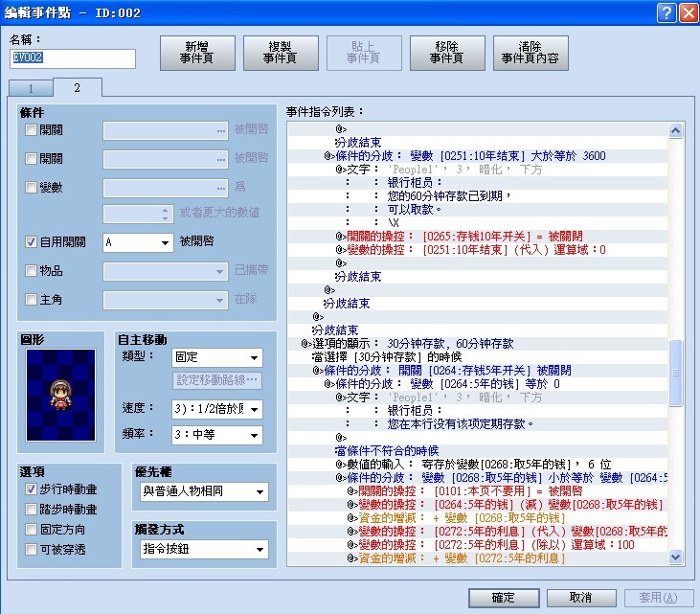The image size is (700, 614).
Task: Open the 頻率 dropdown showing 3:中等
Action: tap(217, 435)
